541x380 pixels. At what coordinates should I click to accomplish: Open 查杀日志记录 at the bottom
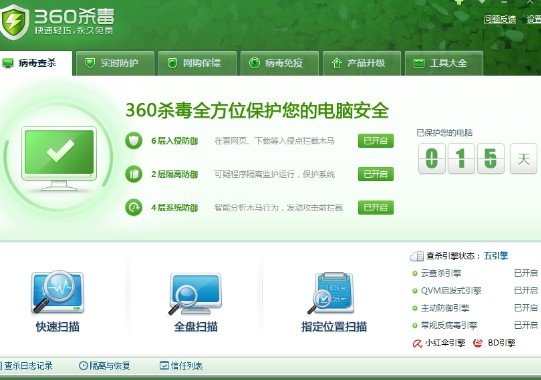(x=26, y=366)
